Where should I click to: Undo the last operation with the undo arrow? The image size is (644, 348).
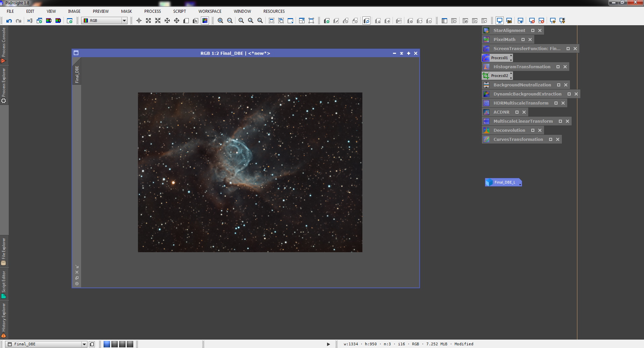click(x=9, y=21)
